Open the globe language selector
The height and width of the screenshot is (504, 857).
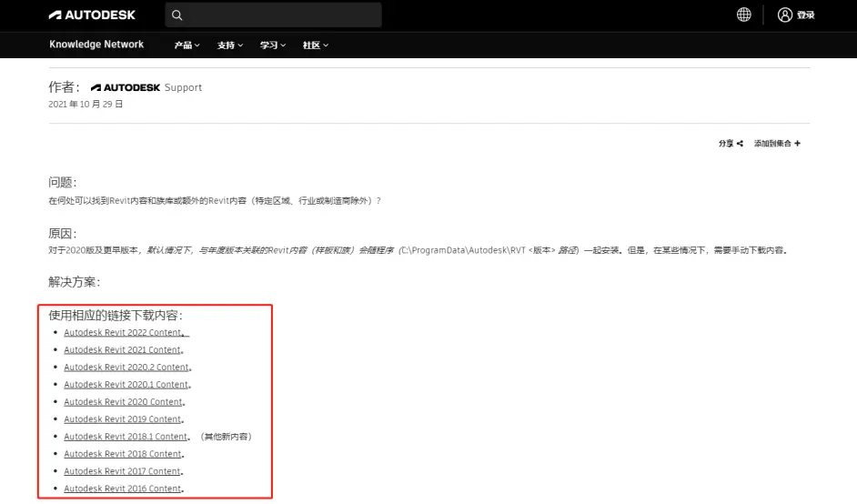[743, 15]
